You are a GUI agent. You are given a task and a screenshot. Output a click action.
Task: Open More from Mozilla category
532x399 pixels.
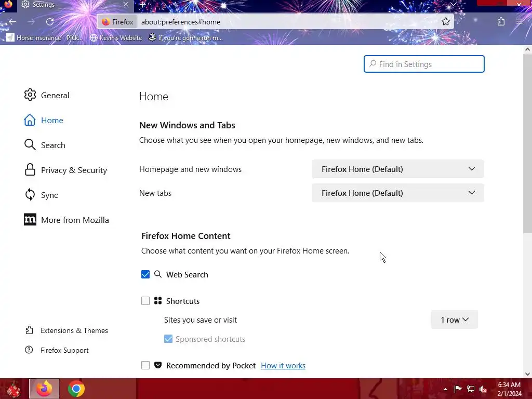67,220
